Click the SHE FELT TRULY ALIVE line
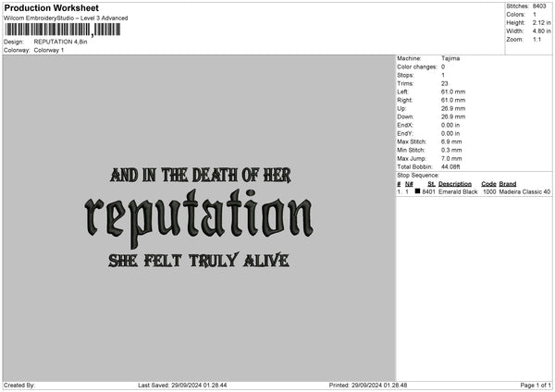 point(199,261)
